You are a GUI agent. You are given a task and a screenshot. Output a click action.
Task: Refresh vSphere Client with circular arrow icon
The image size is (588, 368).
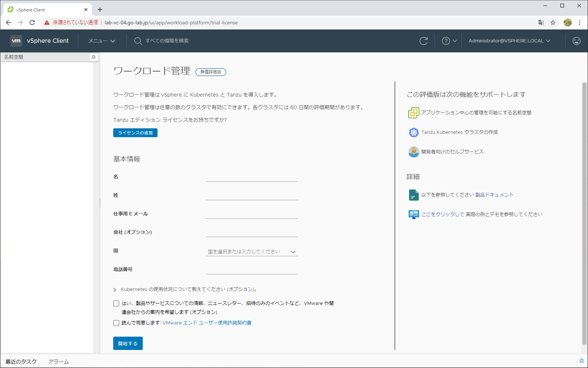coord(423,41)
